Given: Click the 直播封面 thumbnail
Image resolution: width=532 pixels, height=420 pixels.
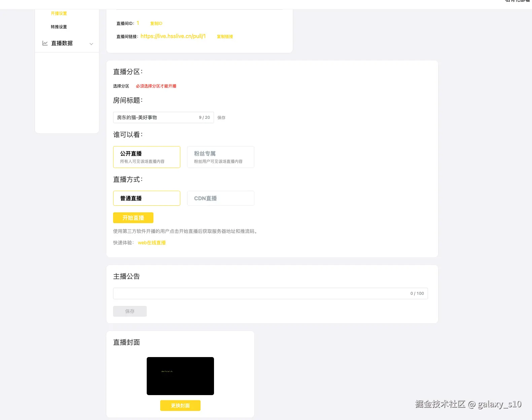Looking at the screenshot, I should point(180,376).
